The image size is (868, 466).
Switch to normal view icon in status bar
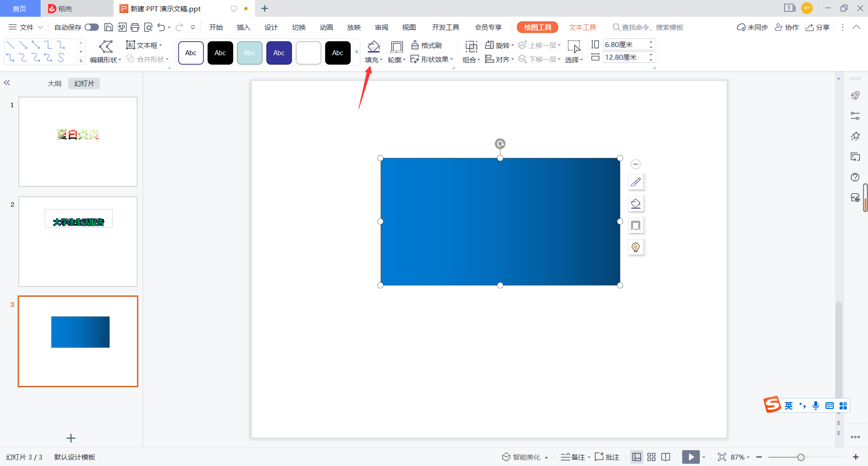[x=637, y=457]
